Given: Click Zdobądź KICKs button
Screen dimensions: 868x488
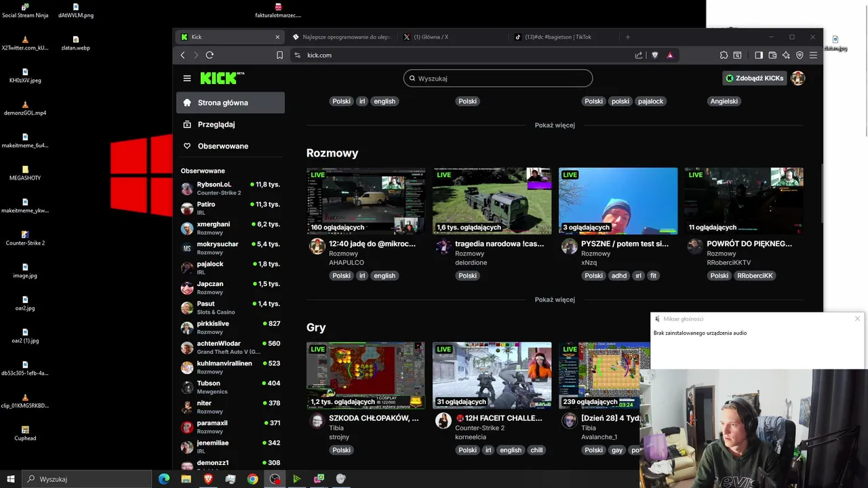Looking at the screenshot, I should click(754, 78).
